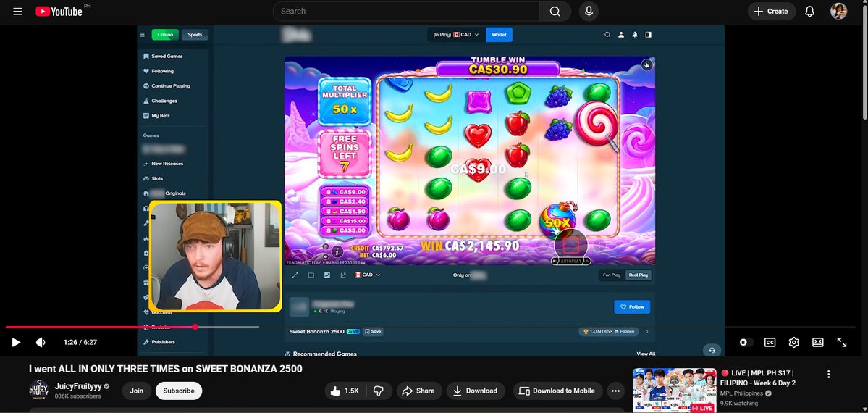Share this video

[x=418, y=391]
